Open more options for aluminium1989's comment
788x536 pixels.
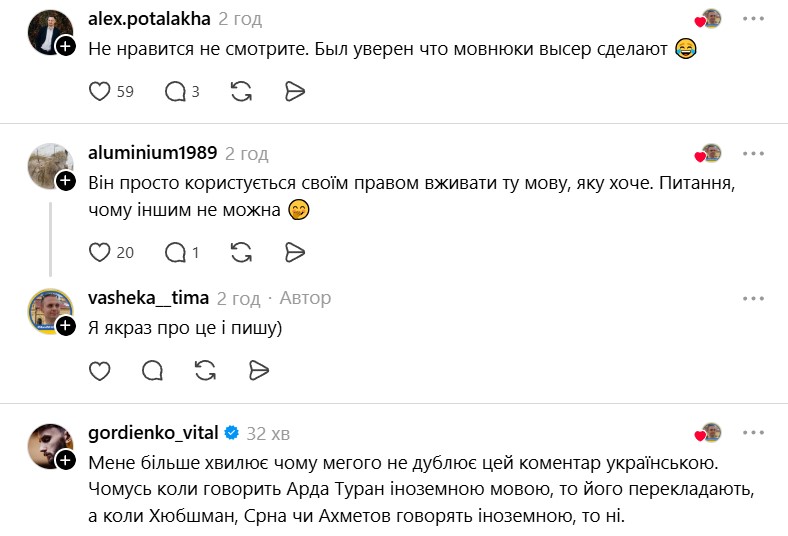[x=753, y=154]
